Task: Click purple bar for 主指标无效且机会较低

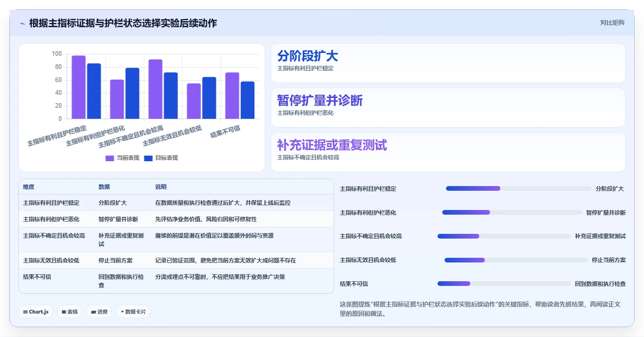Action: coord(194,101)
